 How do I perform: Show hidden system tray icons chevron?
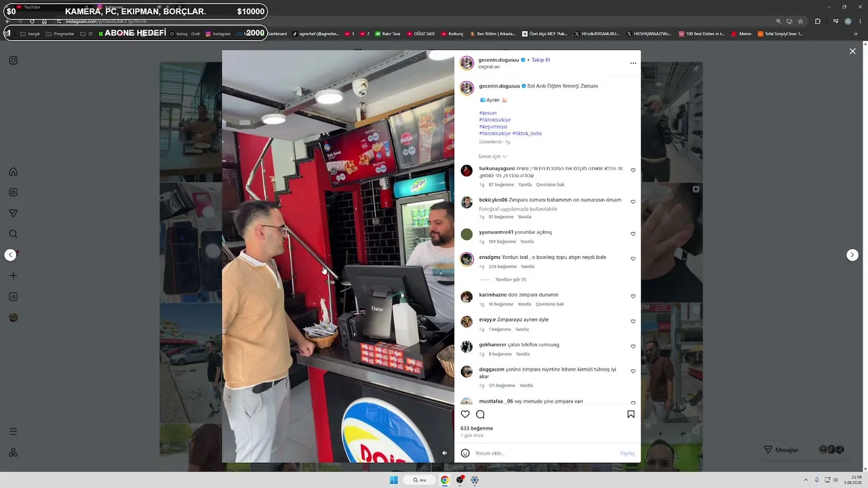806,480
